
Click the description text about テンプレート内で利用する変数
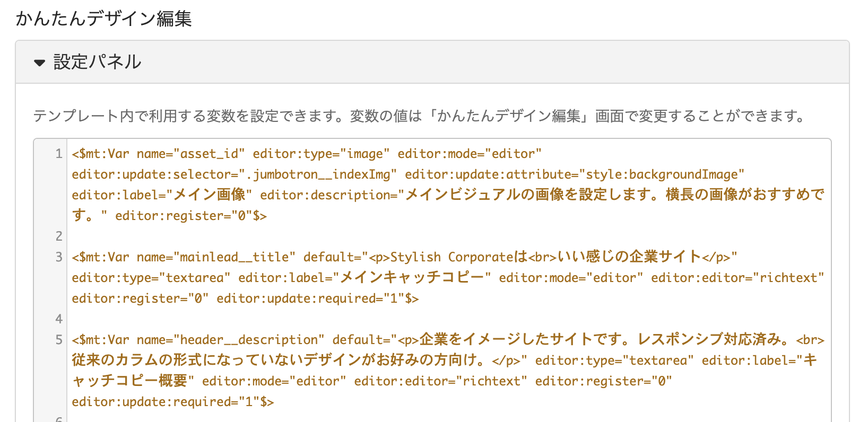420,116
